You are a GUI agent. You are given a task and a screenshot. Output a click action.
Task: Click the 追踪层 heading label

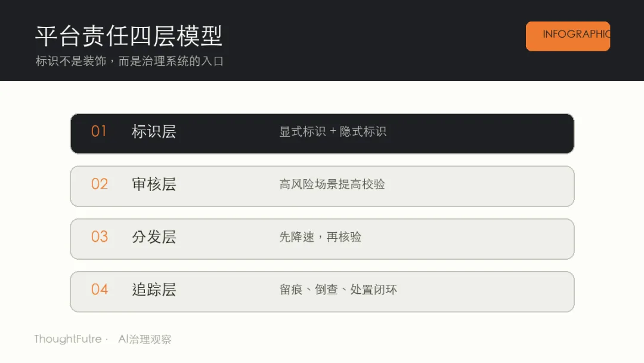tap(154, 290)
